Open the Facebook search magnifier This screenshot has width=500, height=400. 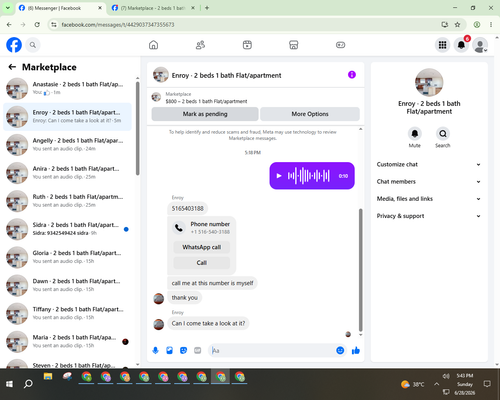[x=33, y=45]
